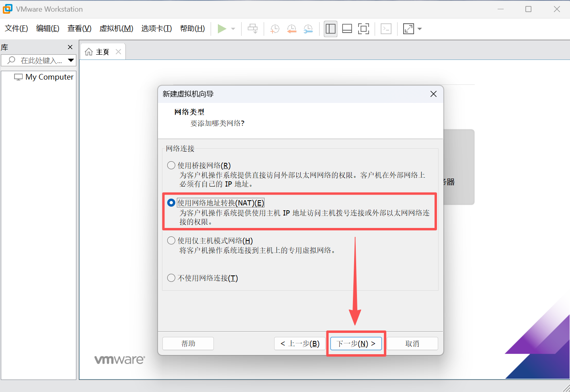570x392 pixels.
Task: Toggle the thumbnail bar view icon
Action: pyautogui.click(x=347, y=29)
